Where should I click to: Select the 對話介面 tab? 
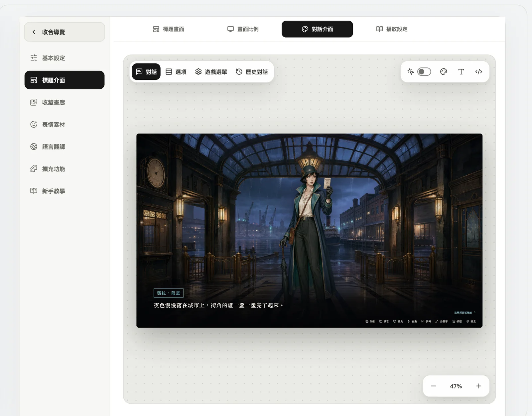pyautogui.click(x=317, y=29)
